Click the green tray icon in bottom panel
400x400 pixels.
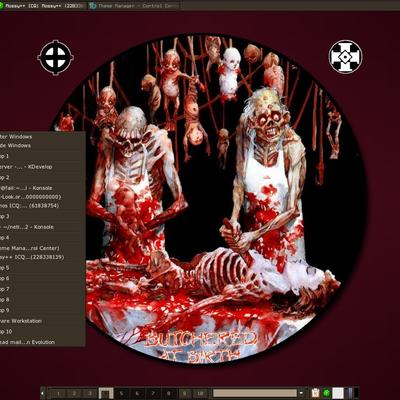(x=326, y=393)
